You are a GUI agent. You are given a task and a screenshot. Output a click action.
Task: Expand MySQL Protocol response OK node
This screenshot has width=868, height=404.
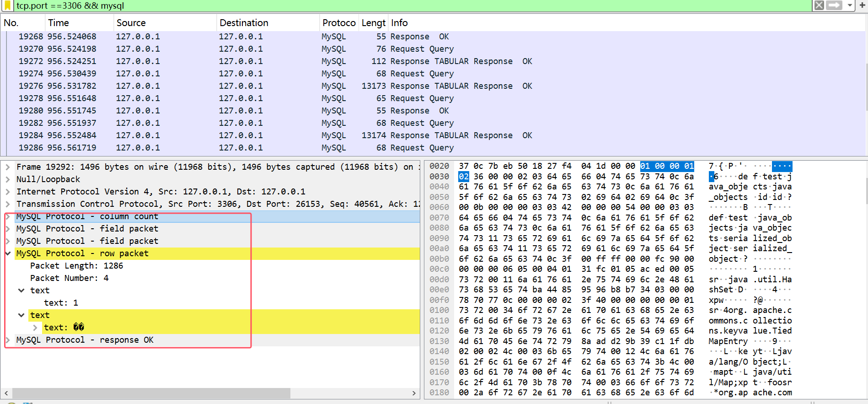pos(8,340)
